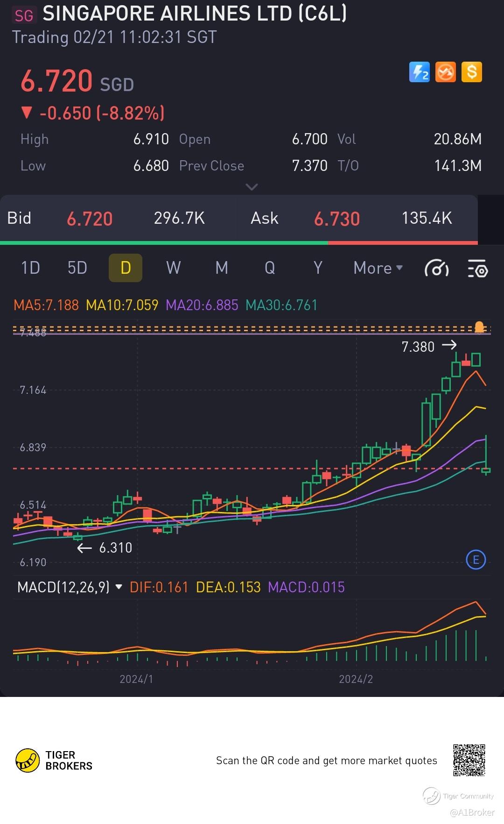Select the daily D chart tab
Viewport: 504px width, 824px height.
tap(126, 268)
